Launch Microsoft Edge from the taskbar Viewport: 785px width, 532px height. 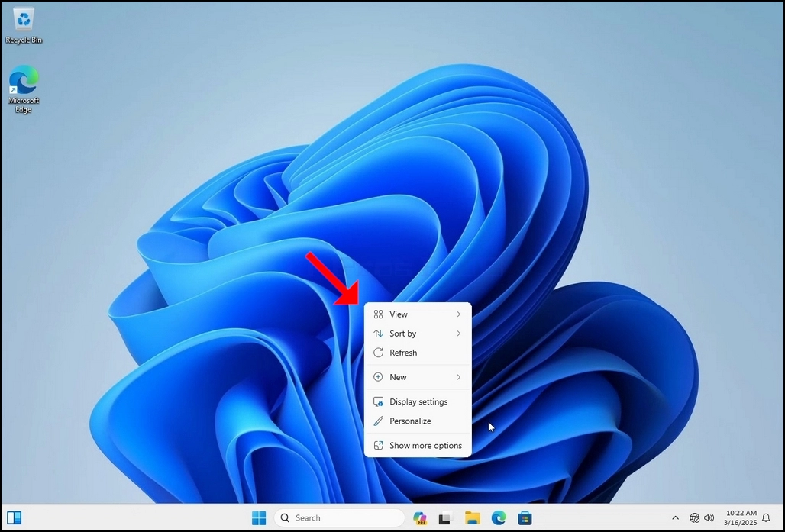[498, 518]
